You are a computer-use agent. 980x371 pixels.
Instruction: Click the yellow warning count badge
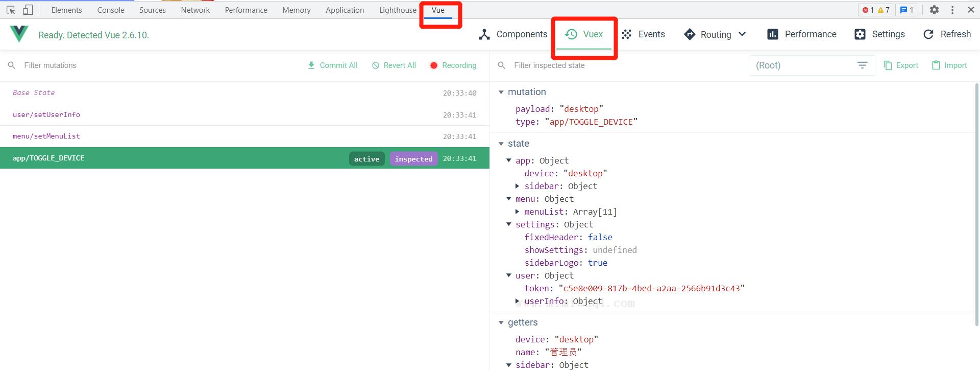(x=884, y=10)
